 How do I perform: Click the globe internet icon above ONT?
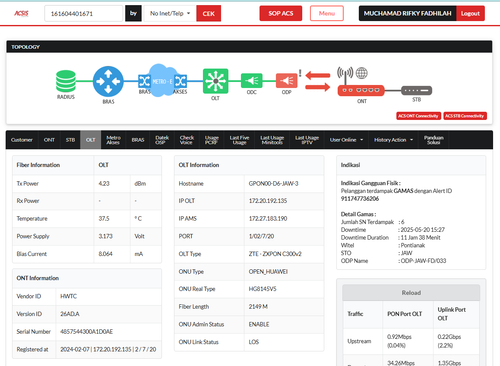click(362, 73)
